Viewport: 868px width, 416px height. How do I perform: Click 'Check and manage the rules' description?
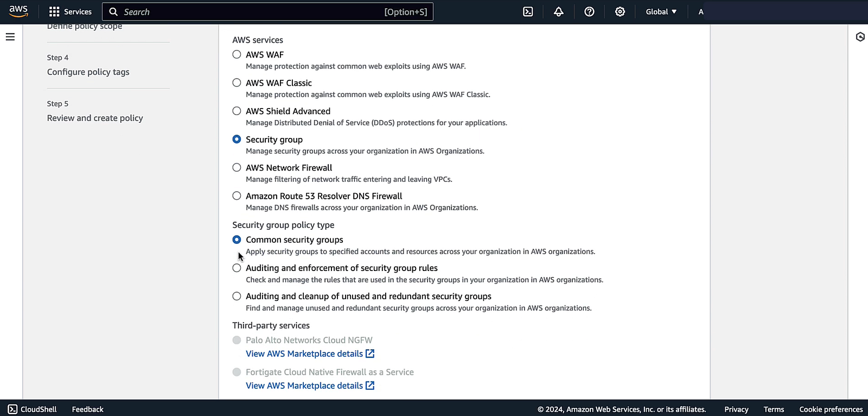[x=424, y=280]
